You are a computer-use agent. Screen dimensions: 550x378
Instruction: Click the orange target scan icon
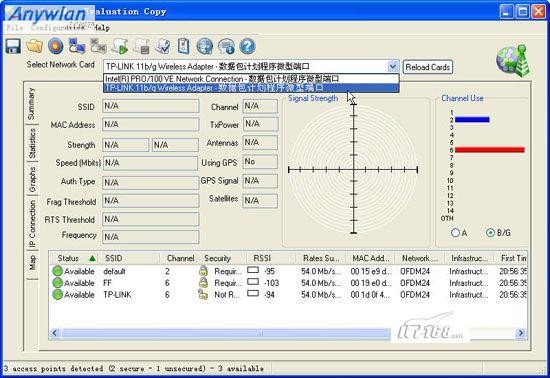point(55,46)
